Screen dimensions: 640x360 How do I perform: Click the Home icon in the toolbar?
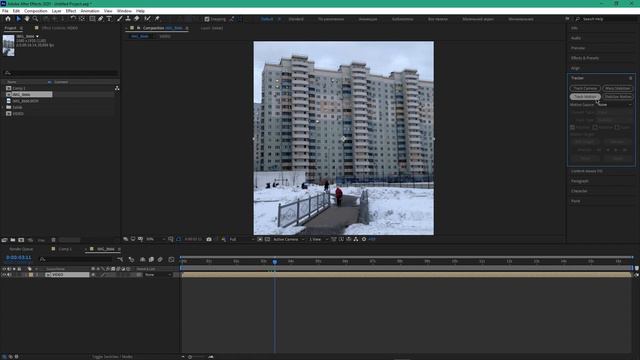[8, 19]
